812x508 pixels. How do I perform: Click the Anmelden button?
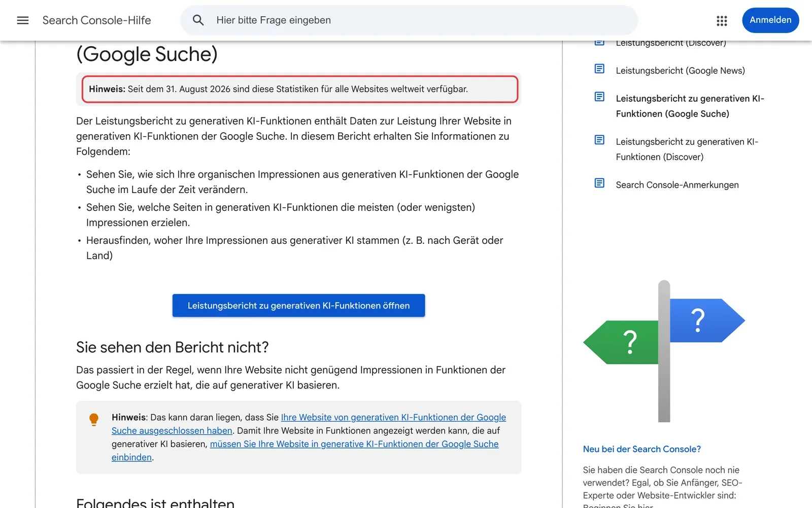(770, 20)
